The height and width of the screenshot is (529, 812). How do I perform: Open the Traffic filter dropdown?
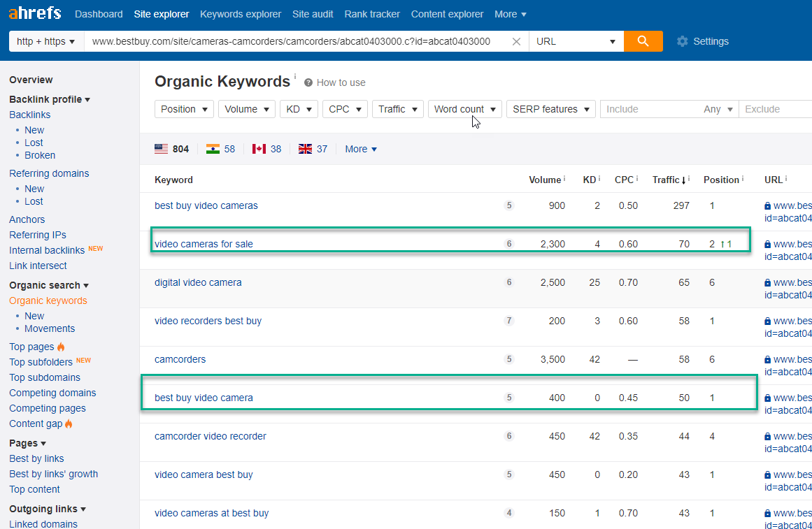[398, 109]
